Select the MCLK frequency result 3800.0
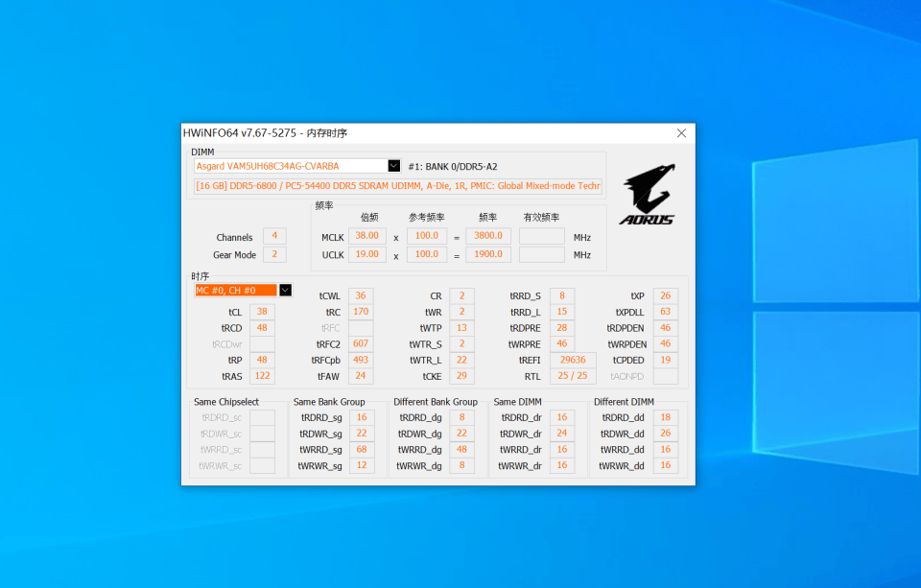Image resolution: width=921 pixels, height=588 pixels. [486, 235]
